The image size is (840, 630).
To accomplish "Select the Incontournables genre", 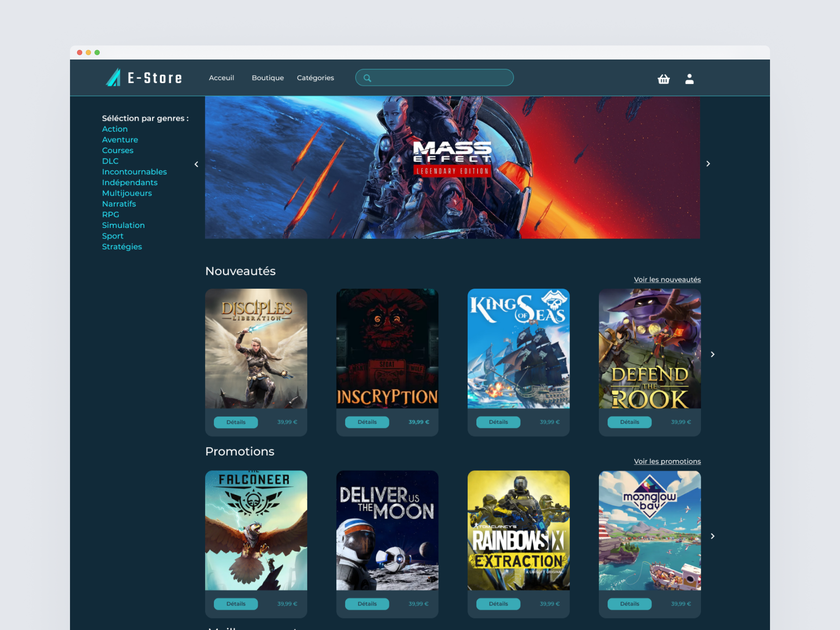I will point(134,172).
